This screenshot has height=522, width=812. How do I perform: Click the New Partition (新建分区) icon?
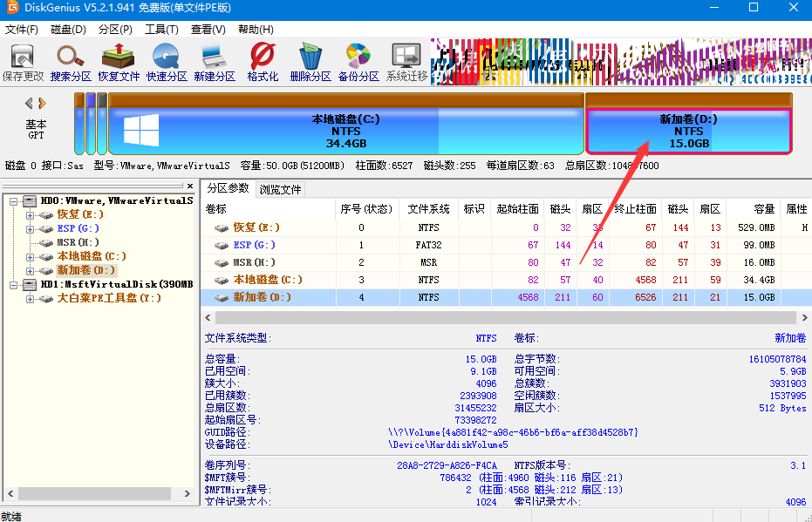click(x=215, y=61)
